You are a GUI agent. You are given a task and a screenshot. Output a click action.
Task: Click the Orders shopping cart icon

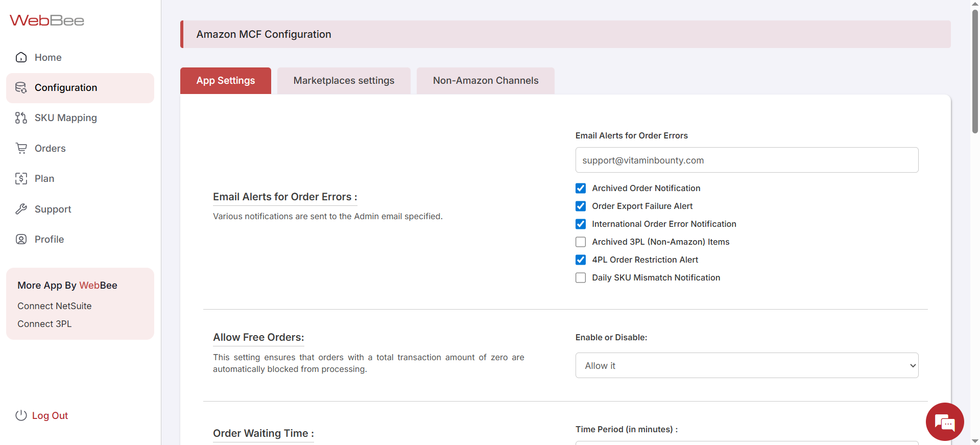[x=21, y=148]
